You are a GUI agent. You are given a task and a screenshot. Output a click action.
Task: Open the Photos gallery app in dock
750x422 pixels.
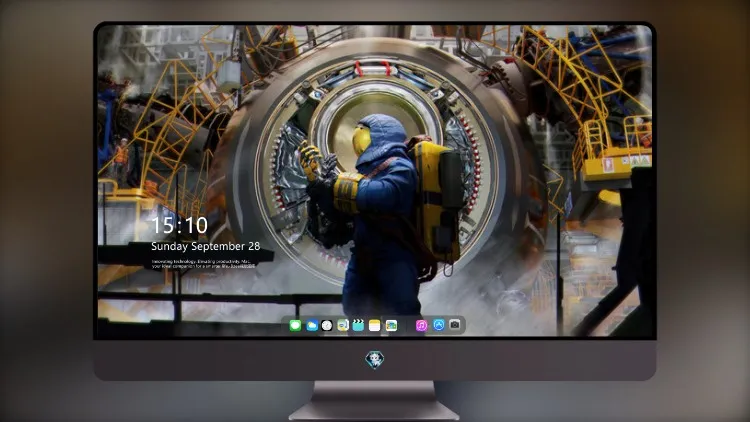pyautogui.click(x=391, y=326)
